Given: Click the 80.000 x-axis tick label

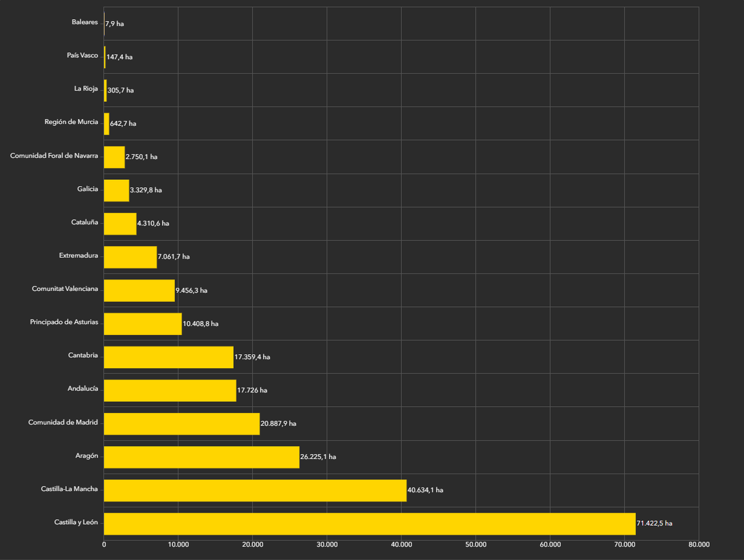Looking at the screenshot, I should pyautogui.click(x=699, y=544).
